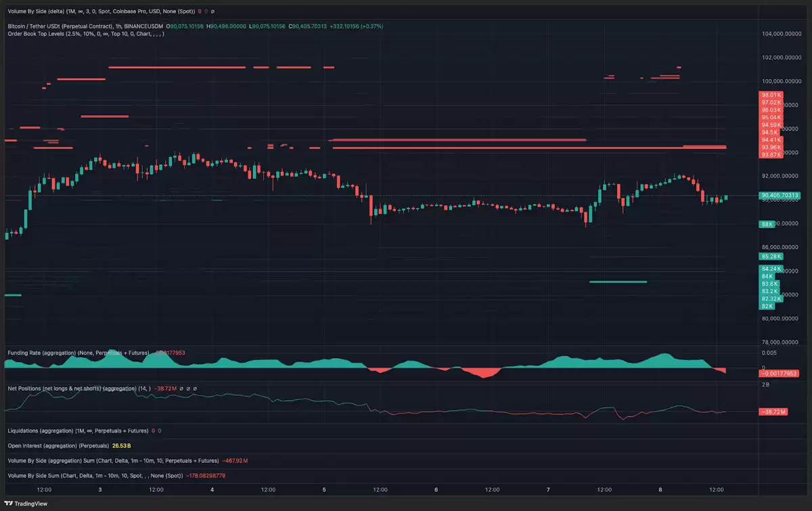Click the yellow 26.53B Open Interest value
Screen dimensions: 812x511
click(x=120, y=445)
